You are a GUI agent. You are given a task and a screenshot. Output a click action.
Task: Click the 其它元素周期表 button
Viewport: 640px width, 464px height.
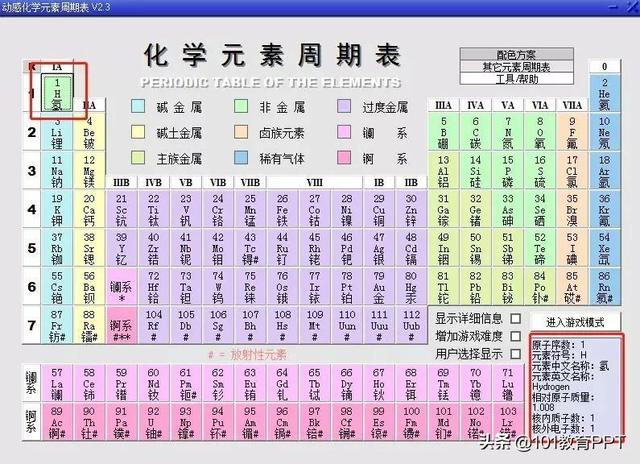tap(515, 67)
